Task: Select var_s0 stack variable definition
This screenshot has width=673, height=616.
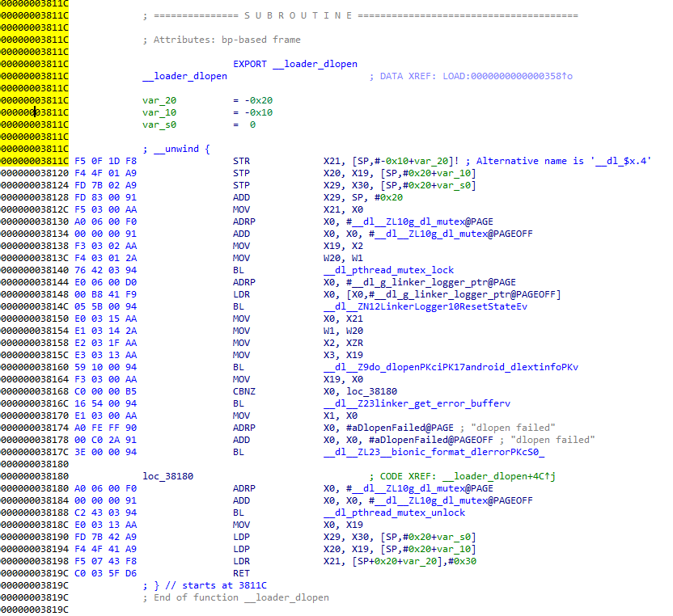Action: click(159, 124)
